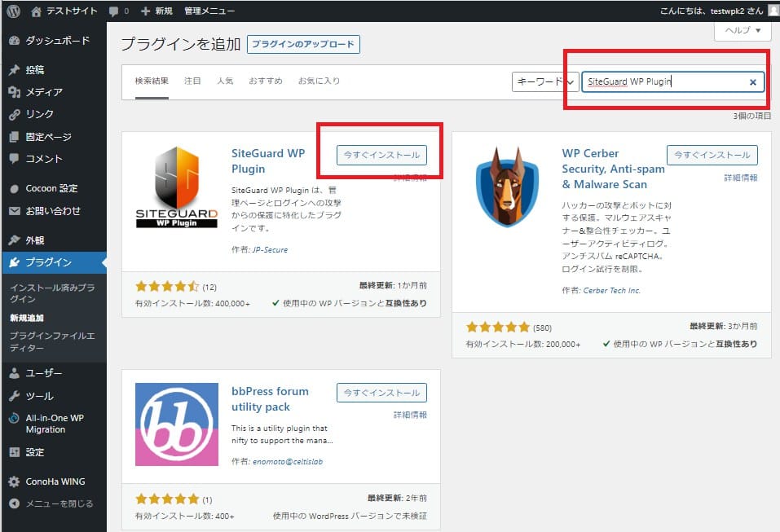Collapse sidebar via メニューを閉じる arrow icon
Viewport: 780px width, 532px height.
tap(15, 503)
